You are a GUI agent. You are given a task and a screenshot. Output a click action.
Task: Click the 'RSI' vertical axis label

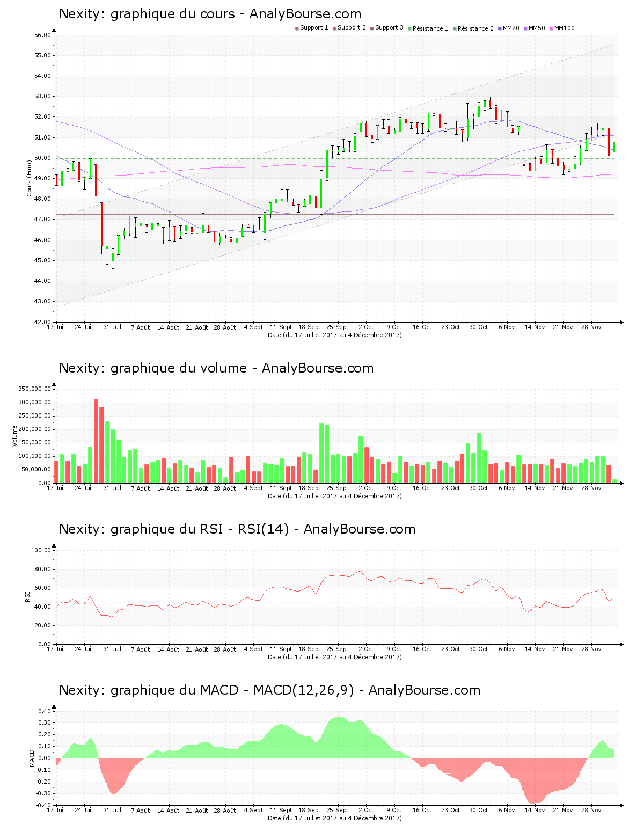pyautogui.click(x=27, y=597)
